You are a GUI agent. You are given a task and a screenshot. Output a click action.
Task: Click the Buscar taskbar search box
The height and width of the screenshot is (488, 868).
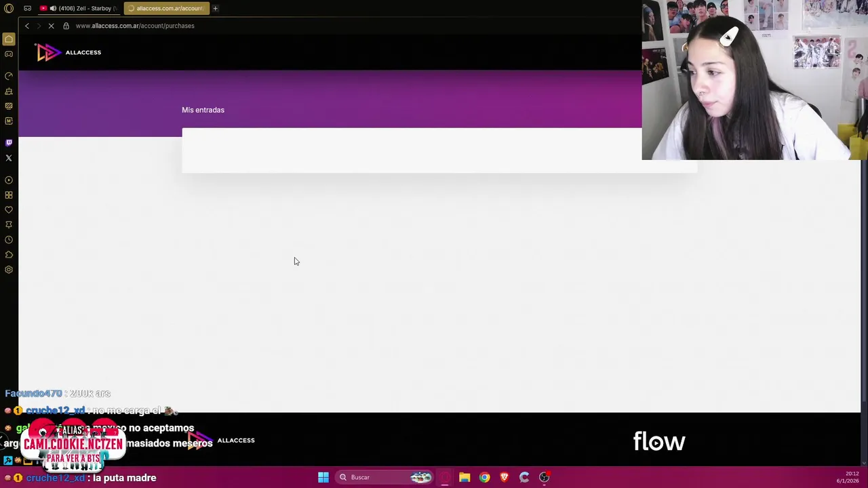[x=384, y=477]
